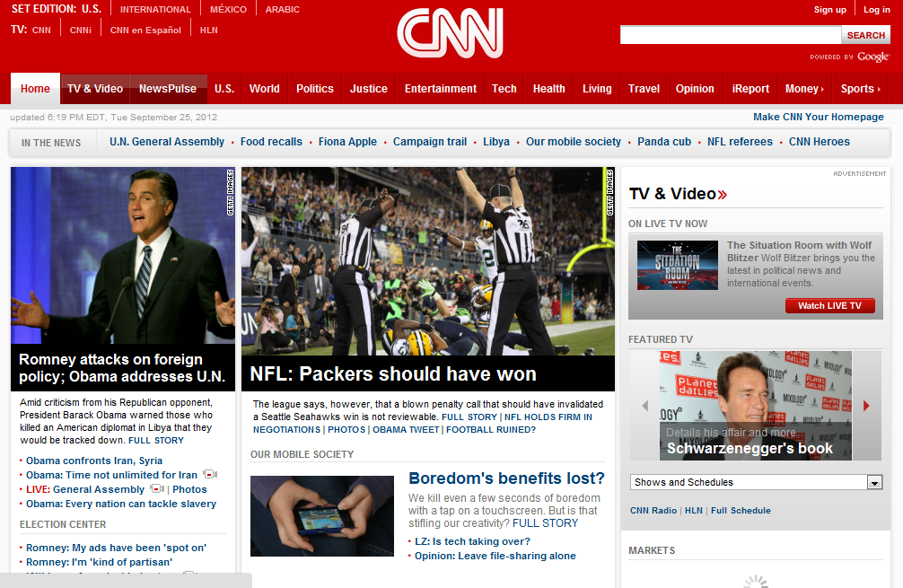Open Fiona Apple news topic
The height and width of the screenshot is (588, 903).
[347, 142]
